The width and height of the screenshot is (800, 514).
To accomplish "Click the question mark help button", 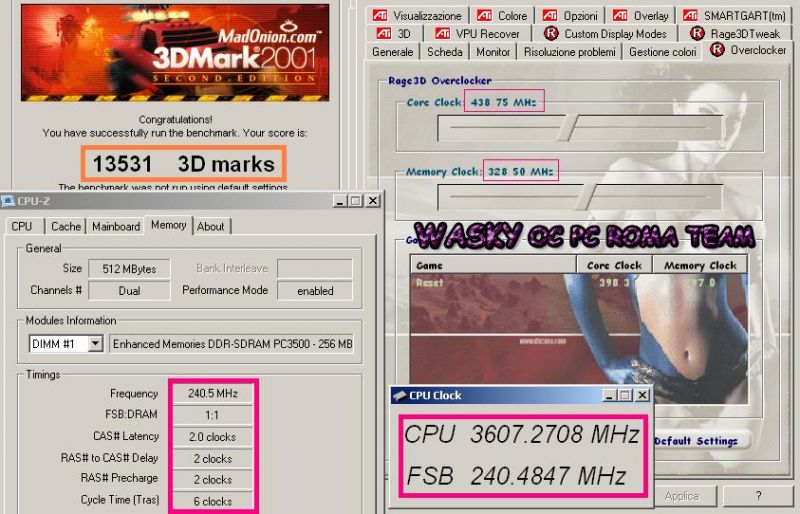I will pos(758,496).
